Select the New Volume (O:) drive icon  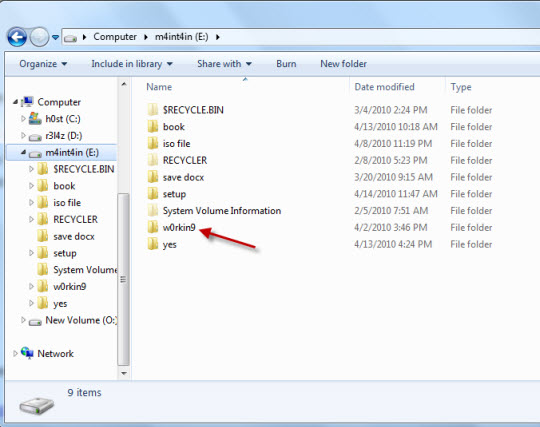[x=35, y=321]
